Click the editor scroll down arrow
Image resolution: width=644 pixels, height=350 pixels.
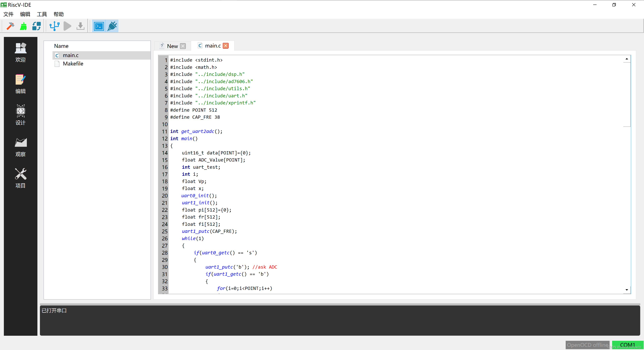tap(627, 290)
